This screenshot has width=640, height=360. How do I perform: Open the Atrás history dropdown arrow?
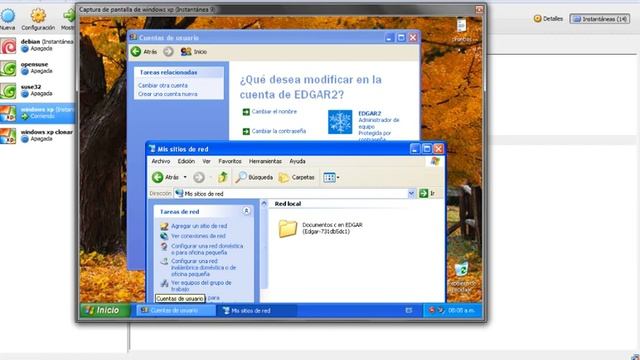coord(185,177)
